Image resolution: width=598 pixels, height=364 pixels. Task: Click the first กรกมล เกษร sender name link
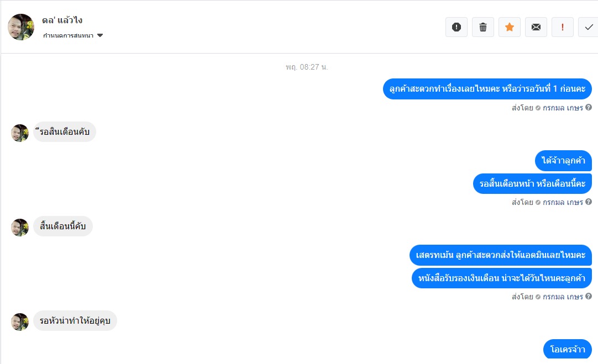563,108
